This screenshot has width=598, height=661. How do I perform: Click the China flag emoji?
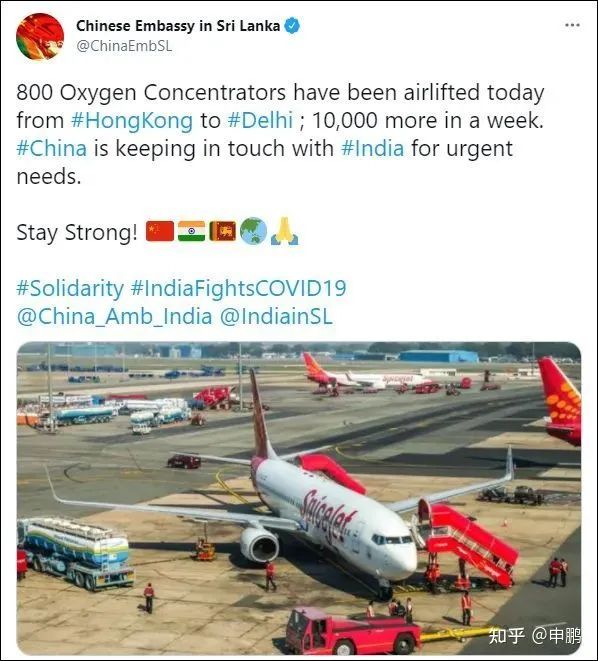[160, 231]
